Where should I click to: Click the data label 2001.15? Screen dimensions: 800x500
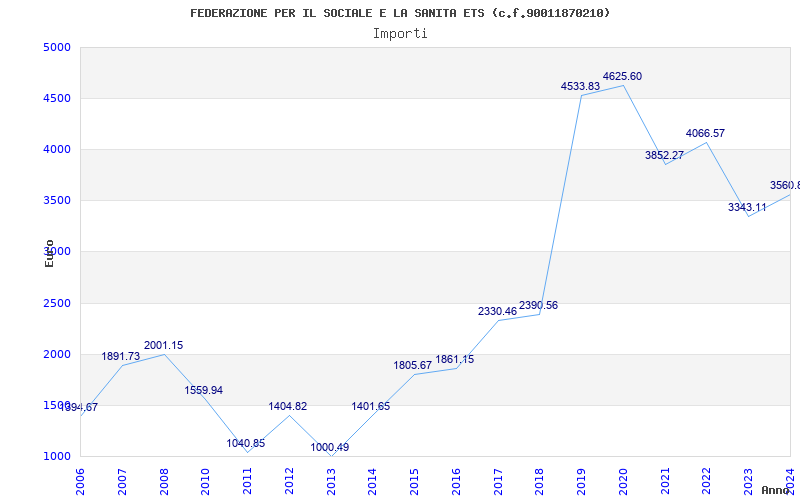[x=163, y=345]
